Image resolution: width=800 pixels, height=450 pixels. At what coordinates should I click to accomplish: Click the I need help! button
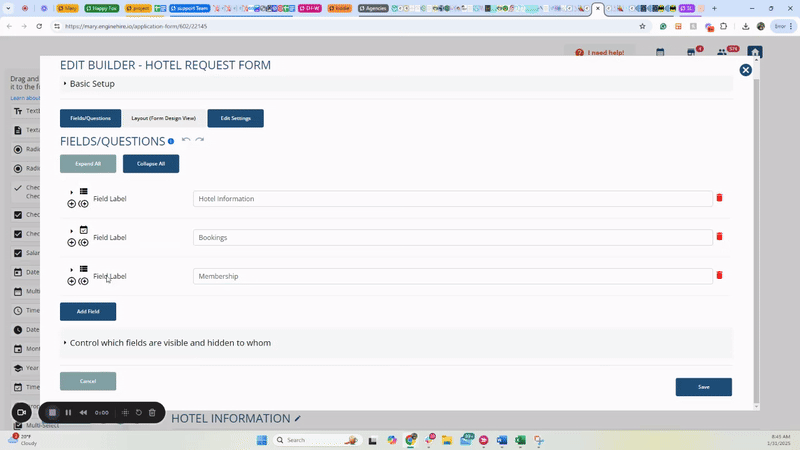(x=599, y=53)
